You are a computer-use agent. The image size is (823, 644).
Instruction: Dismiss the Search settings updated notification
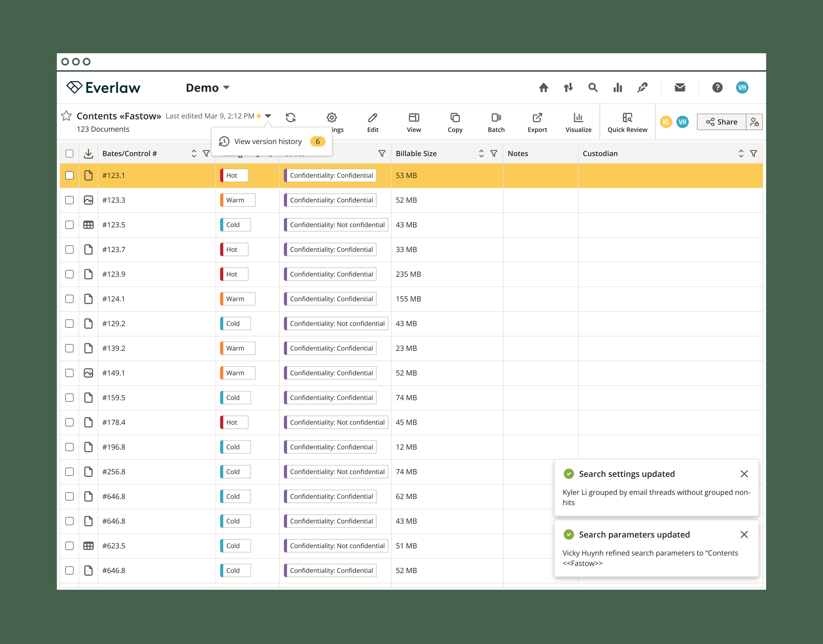click(x=744, y=473)
